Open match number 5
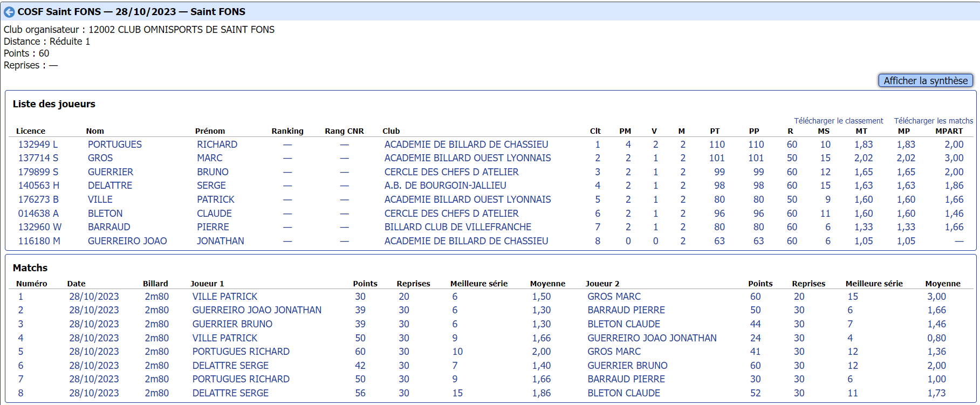Screen dimensions: 980x405 click(20, 352)
